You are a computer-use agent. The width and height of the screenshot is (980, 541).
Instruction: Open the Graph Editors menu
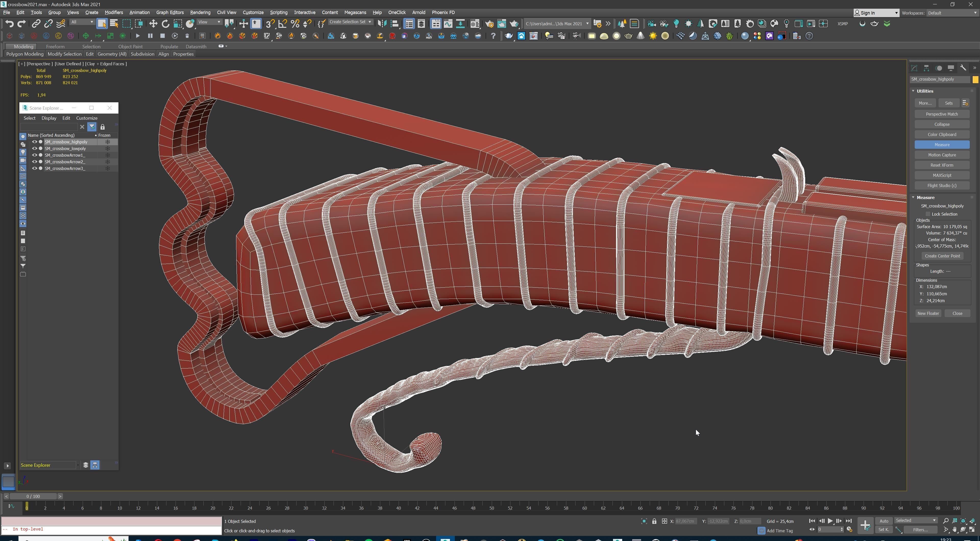pyautogui.click(x=170, y=13)
